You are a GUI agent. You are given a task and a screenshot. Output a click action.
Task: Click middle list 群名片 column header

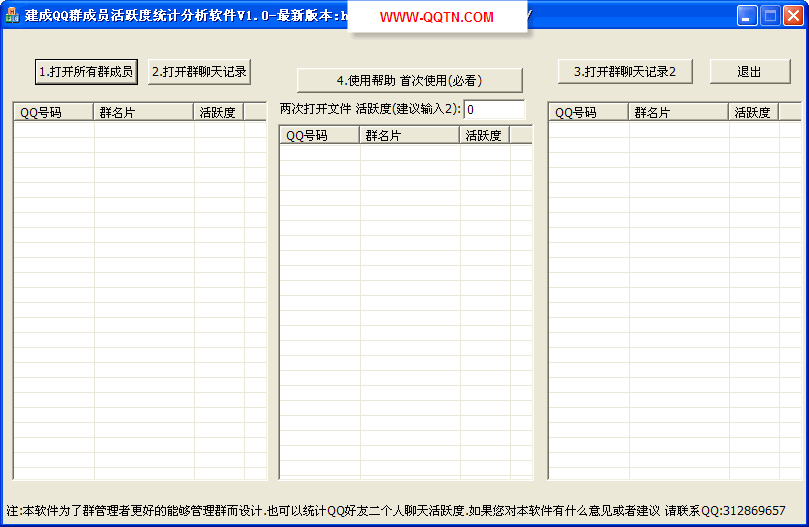[x=409, y=135]
